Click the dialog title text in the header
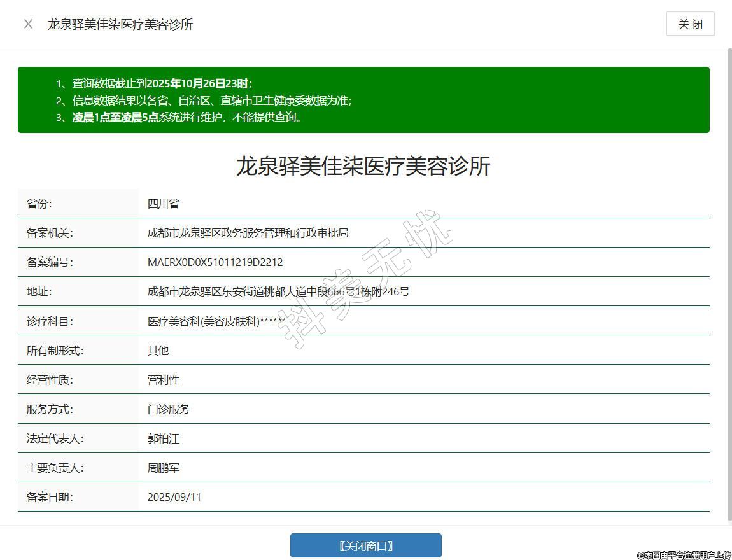This screenshot has height=560, width=732. 120,24
